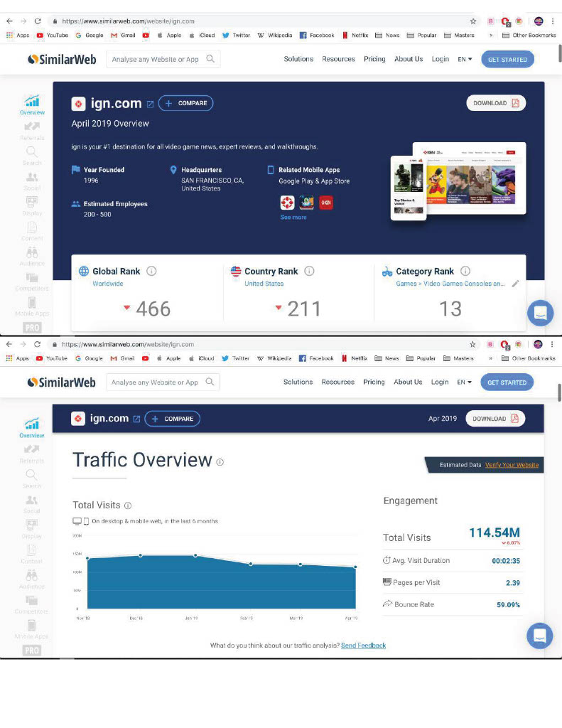The image size is (562, 728).
Task: Open Referrals in the top window sidebar
Action: click(x=32, y=131)
